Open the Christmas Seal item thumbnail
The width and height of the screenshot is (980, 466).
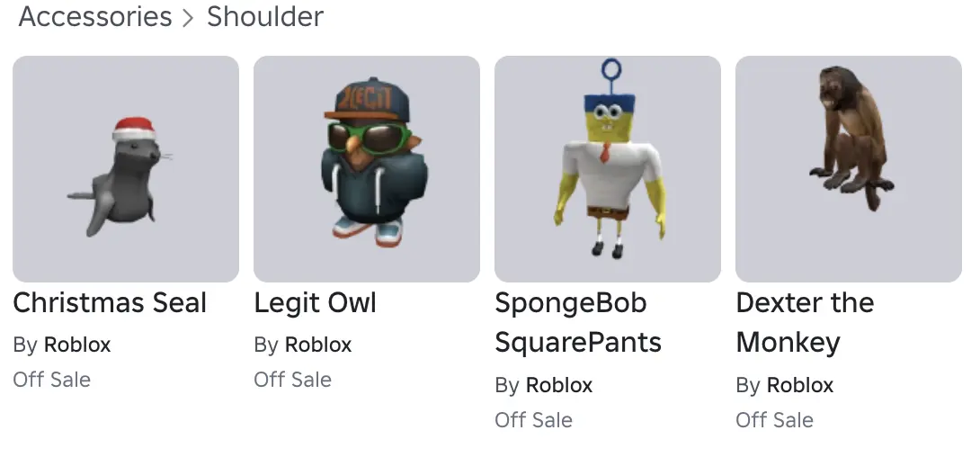(126, 169)
